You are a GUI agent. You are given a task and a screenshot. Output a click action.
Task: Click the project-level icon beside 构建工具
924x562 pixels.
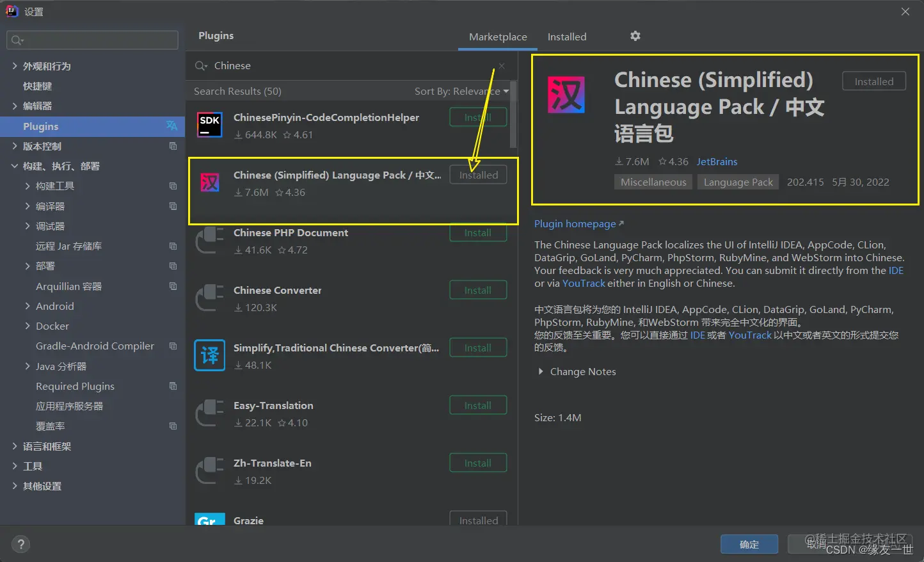click(173, 186)
